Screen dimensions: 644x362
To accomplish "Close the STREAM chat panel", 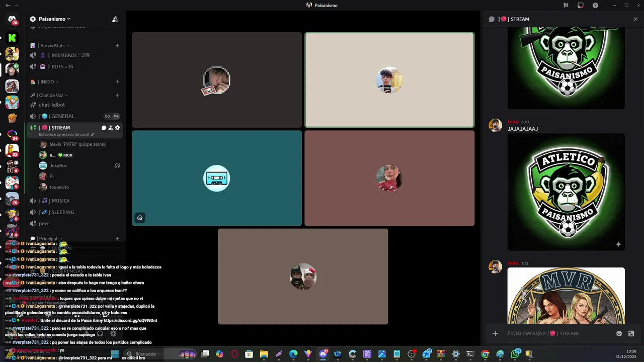I will [x=635, y=19].
